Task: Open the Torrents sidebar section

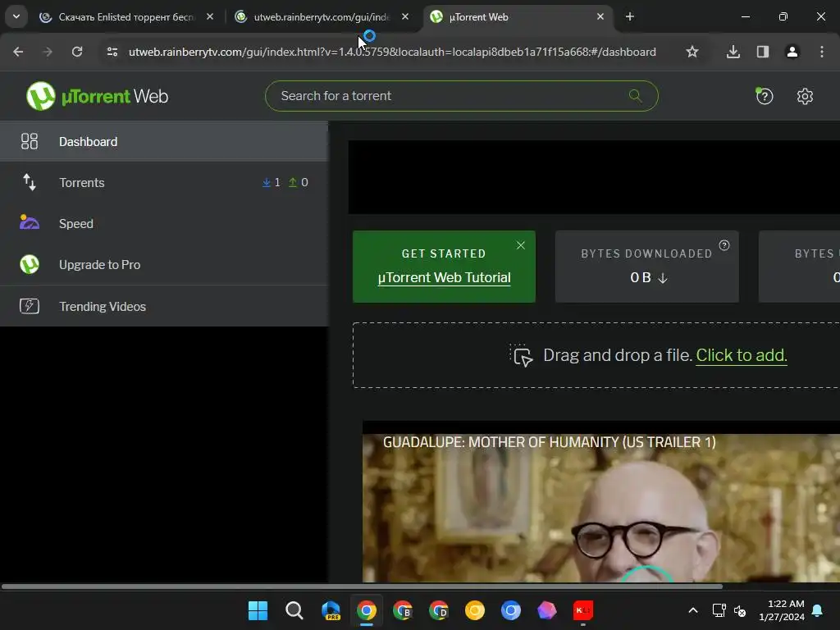Action: tap(164, 183)
